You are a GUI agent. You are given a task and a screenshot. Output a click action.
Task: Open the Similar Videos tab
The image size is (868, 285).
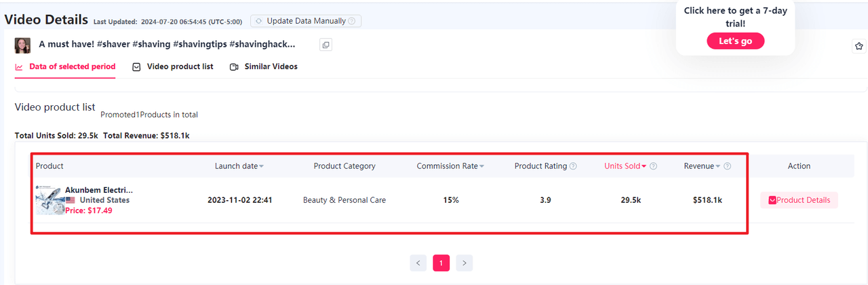[264, 66]
